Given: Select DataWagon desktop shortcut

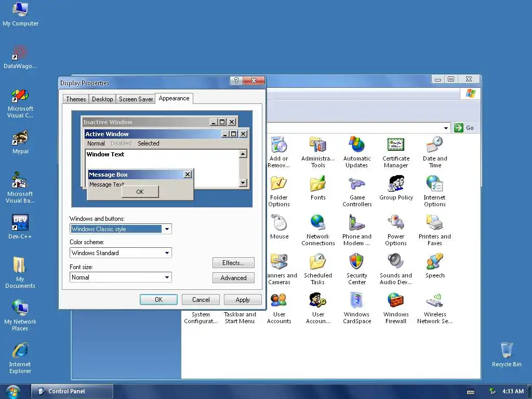Looking at the screenshot, I should click(20, 57).
